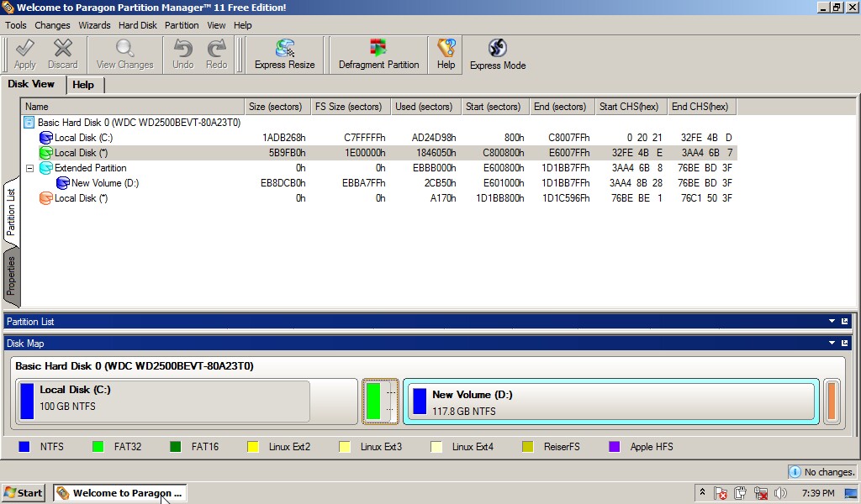Screen dimensions: 861x504
Task: Detach the Partition List panel
Action: (844, 322)
